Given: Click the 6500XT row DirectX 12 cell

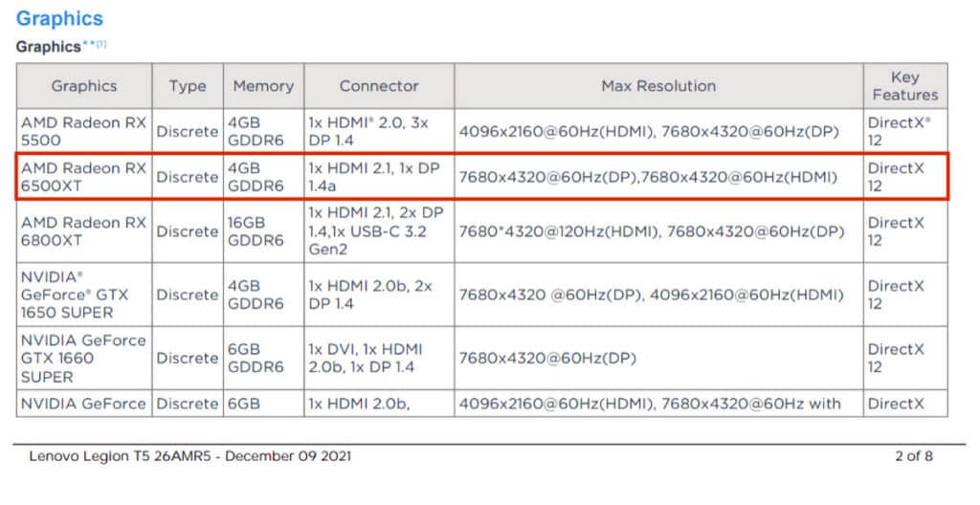Looking at the screenshot, I should point(905,177).
